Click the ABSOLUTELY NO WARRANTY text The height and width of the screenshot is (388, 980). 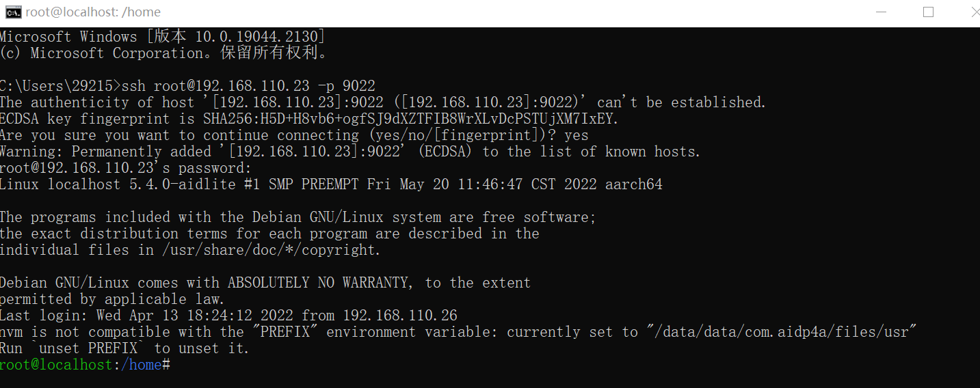coord(321,283)
